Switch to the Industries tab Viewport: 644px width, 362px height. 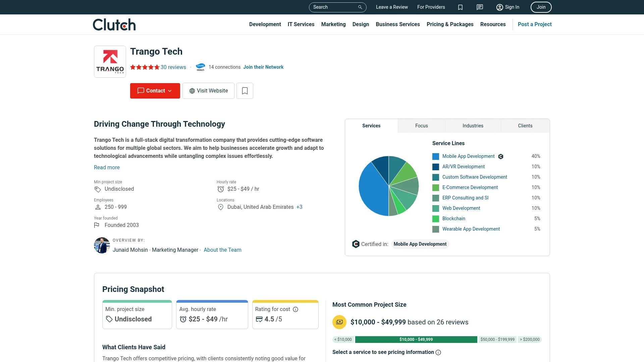click(473, 126)
